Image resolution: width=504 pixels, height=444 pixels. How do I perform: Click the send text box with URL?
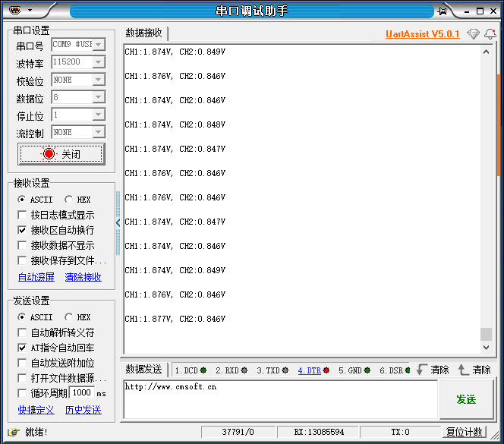[280, 400]
